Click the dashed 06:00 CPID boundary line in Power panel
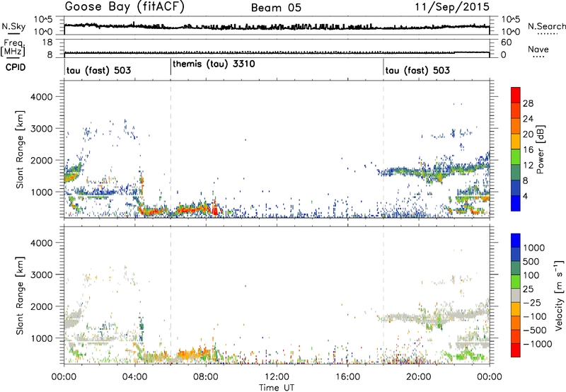The height and width of the screenshot is (392, 566). click(x=171, y=149)
